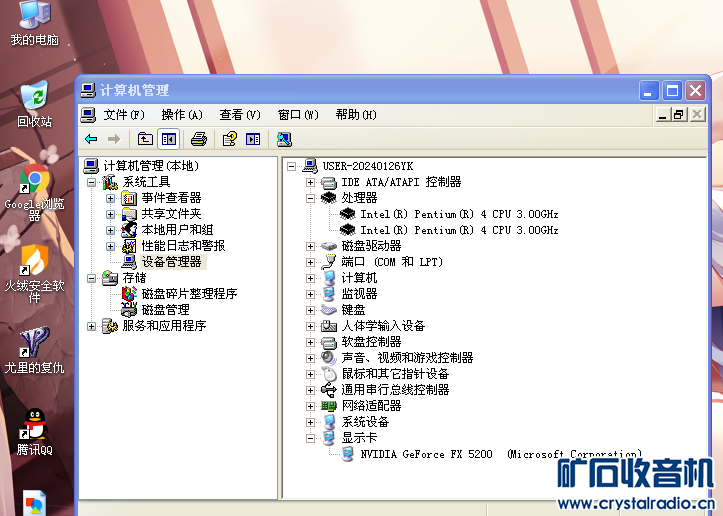This screenshot has width=723, height=516.
Task: Click the Help pane toolbar icon
Action: click(x=253, y=139)
